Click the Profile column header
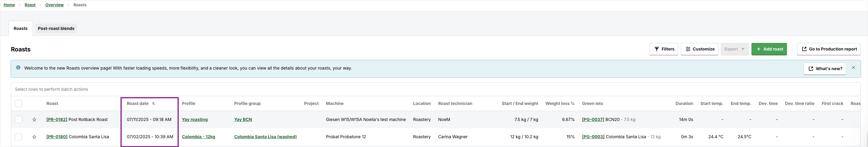 pyautogui.click(x=188, y=104)
